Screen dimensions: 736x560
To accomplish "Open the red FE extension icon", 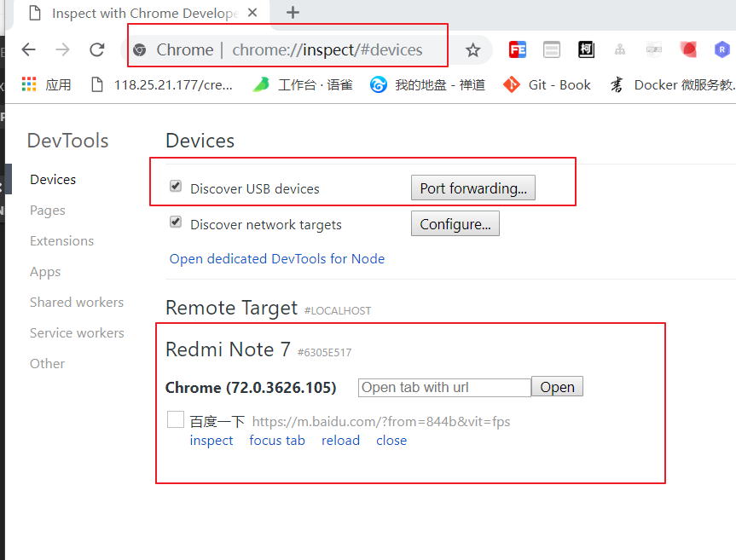I will (518, 49).
